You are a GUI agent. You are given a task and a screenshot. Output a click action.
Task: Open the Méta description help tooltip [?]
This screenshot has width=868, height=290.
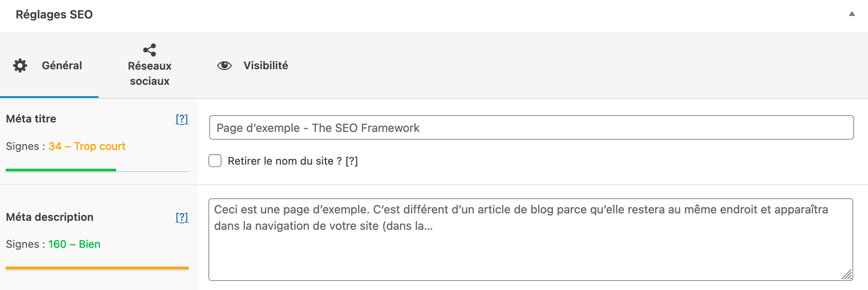tap(181, 217)
